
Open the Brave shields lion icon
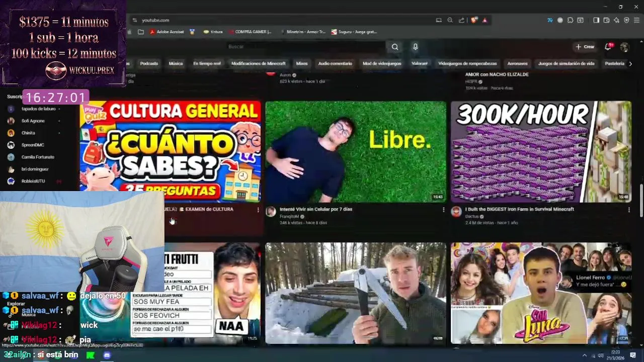(x=474, y=20)
